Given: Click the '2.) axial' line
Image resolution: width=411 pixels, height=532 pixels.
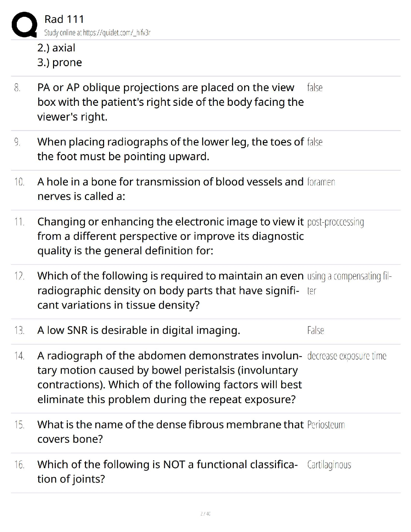Looking at the screenshot, I should pyautogui.click(x=56, y=48).
